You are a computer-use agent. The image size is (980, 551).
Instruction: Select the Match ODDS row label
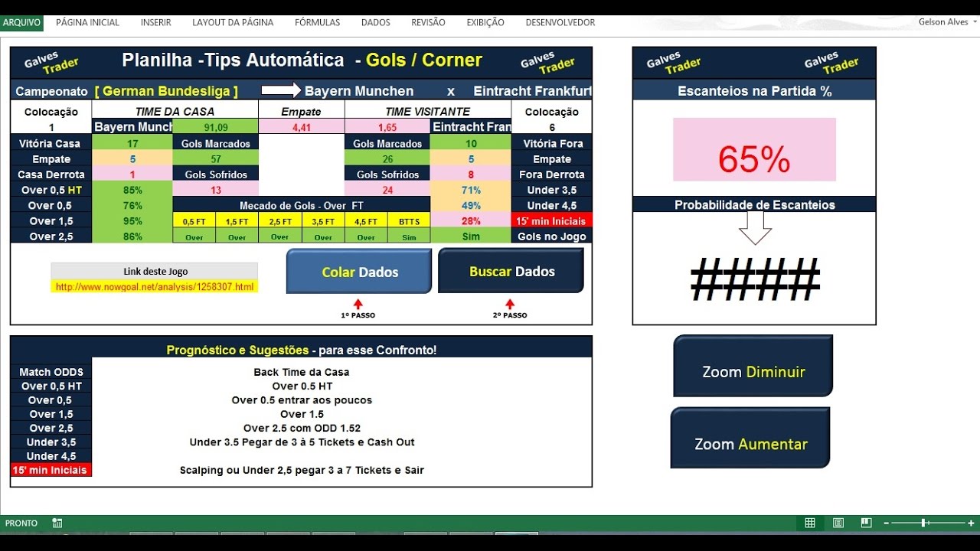(x=51, y=372)
